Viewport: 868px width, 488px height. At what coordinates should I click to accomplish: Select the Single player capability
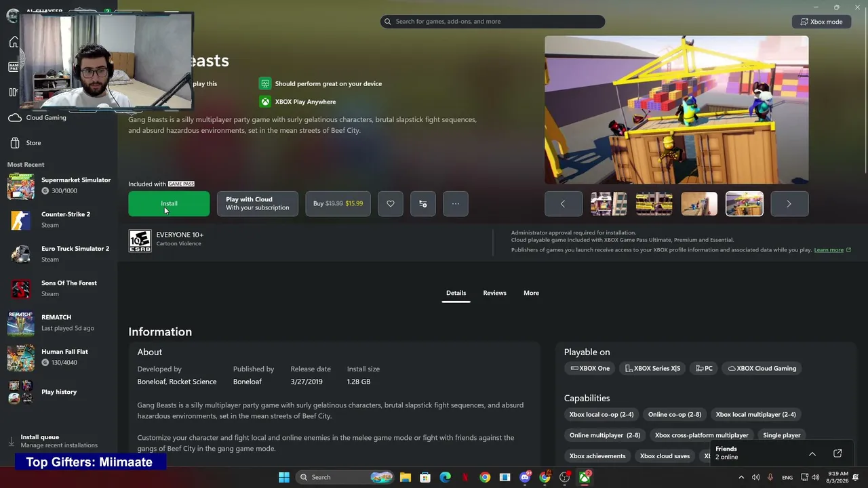[782, 435]
